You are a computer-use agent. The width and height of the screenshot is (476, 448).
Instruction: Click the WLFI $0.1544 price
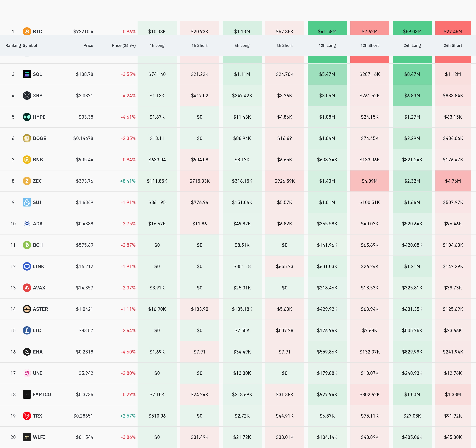[x=84, y=437]
